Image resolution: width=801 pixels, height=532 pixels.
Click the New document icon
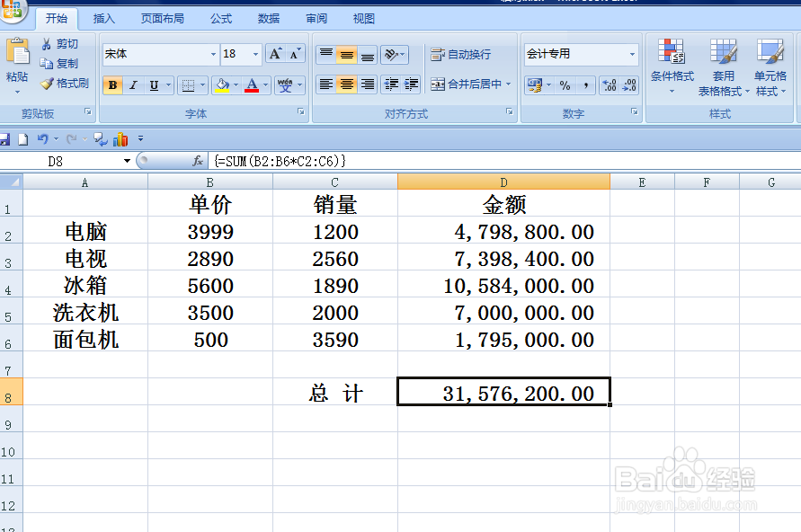click(x=23, y=139)
